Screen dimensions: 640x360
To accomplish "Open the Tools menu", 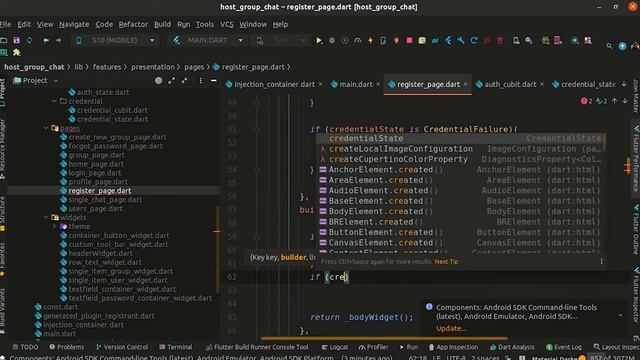I will (204, 24).
